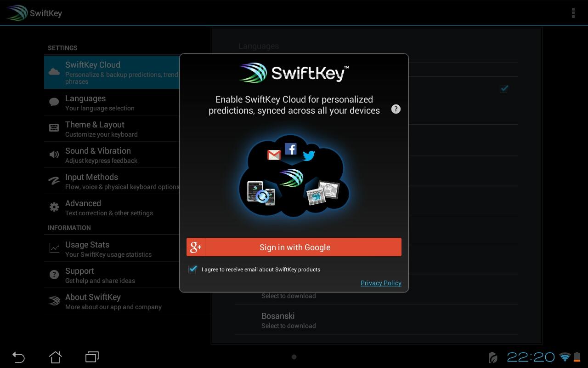Toggle the checked language checkbox in Languages panel
Screen dimensions: 588x368
click(504, 89)
